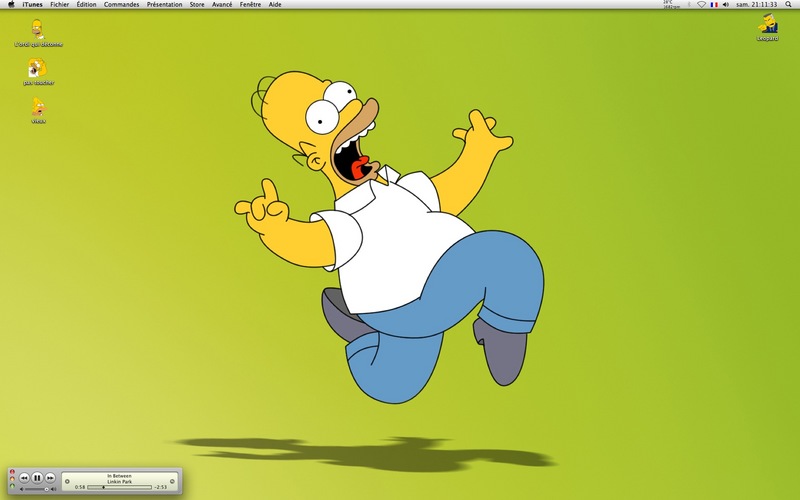Toggle the elapsed time 0:58
The image size is (800, 500).
coord(80,487)
